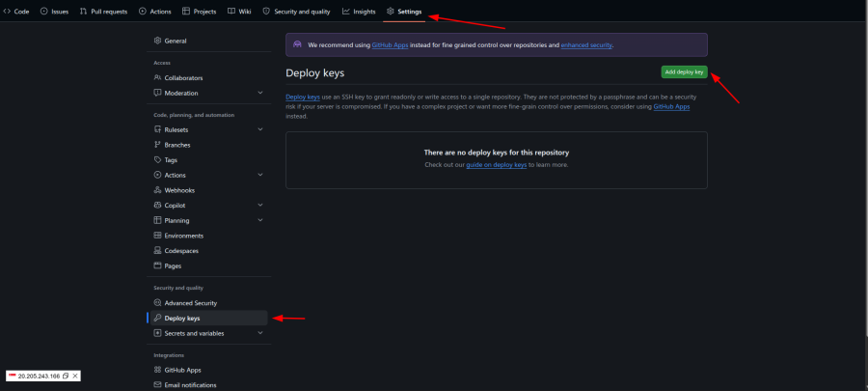Click the Settings gear icon in top nav
Viewport: 868px width, 391px height.
coord(391,11)
